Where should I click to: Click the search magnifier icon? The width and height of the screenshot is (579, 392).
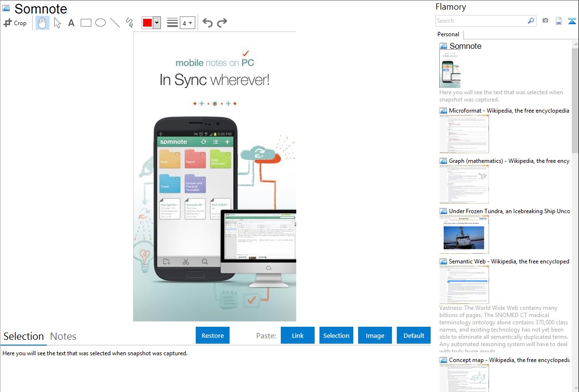pos(531,21)
